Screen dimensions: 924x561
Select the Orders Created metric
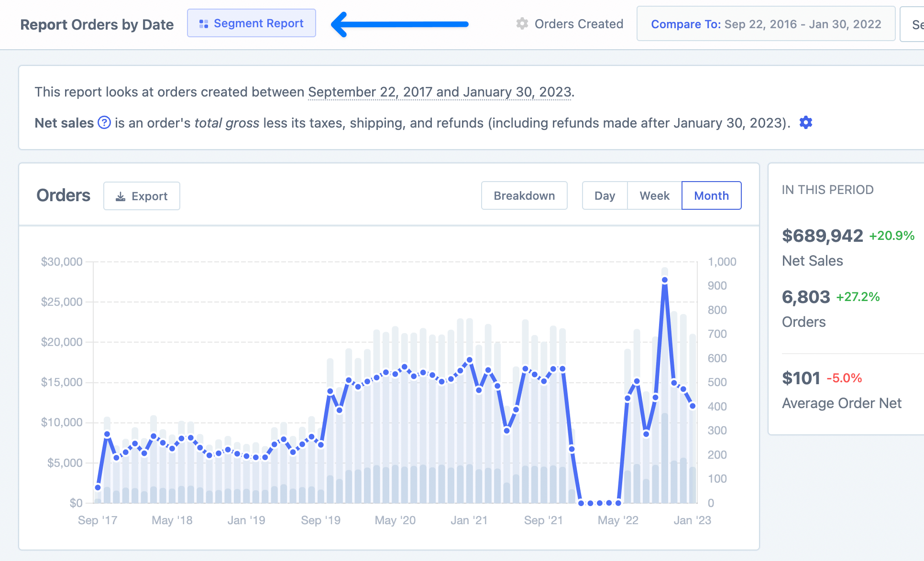tap(579, 23)
